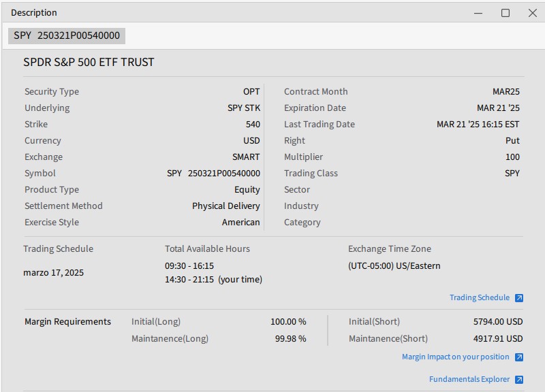Click the Description title bar text
545x392 pixels.
[34, 13]
